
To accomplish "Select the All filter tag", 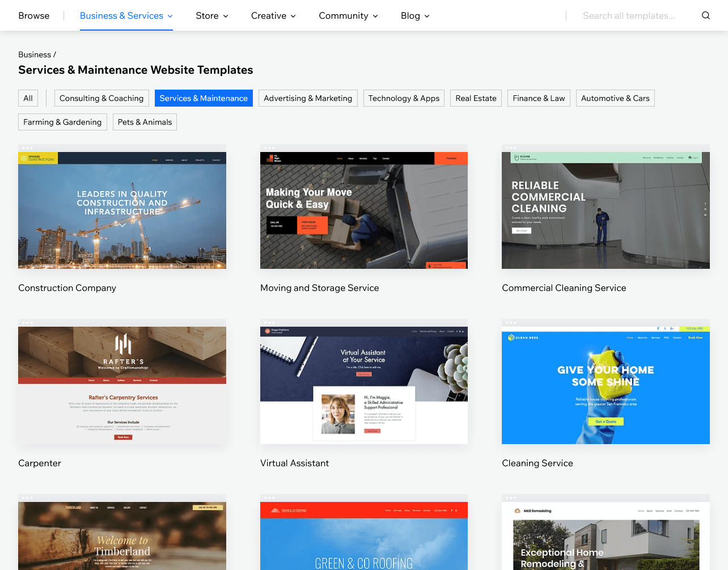I will (28, 98).
